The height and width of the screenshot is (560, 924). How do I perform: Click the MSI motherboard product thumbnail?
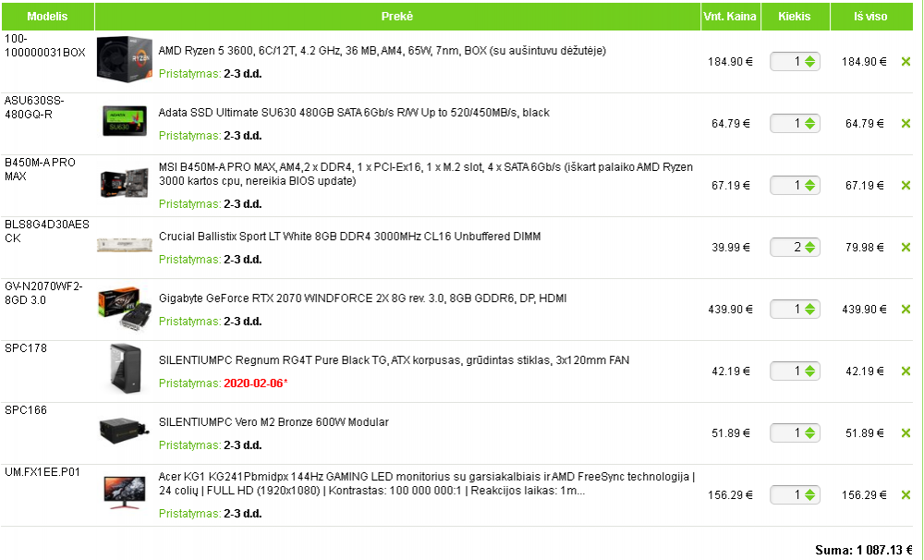(x=124, y=184)
